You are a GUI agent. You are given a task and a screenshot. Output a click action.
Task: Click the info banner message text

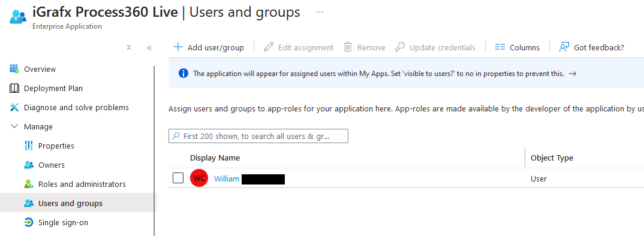click(x=379, y=74)
